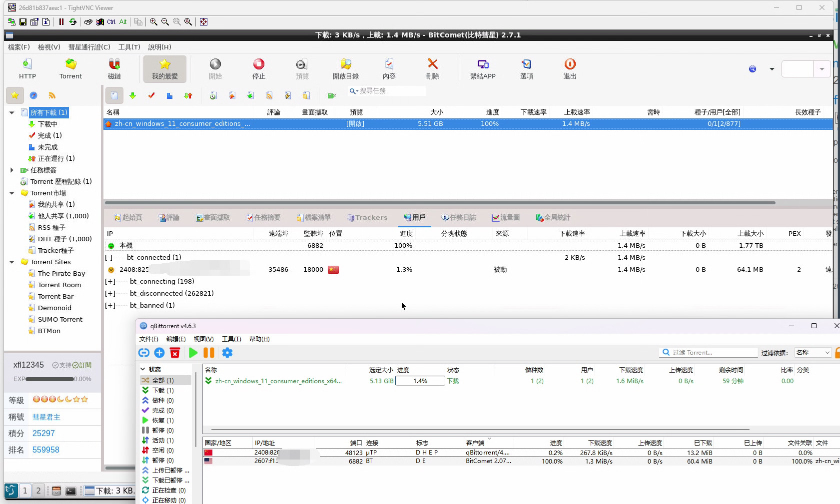Image resolution: width=840 pixels, height=504 pixels.
Task: Open the dropdown arrow beside globe icon
Action: point(772,69)
